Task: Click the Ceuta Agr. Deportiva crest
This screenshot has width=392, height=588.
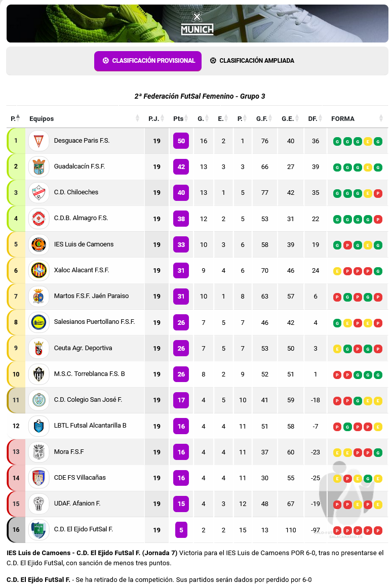Action: (x=38, y=349)
